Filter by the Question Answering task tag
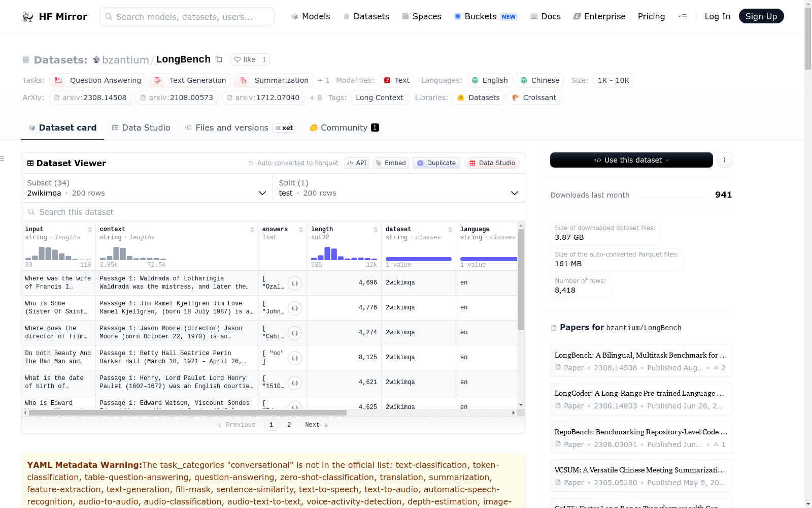The image size is (812, 508). 97,80
